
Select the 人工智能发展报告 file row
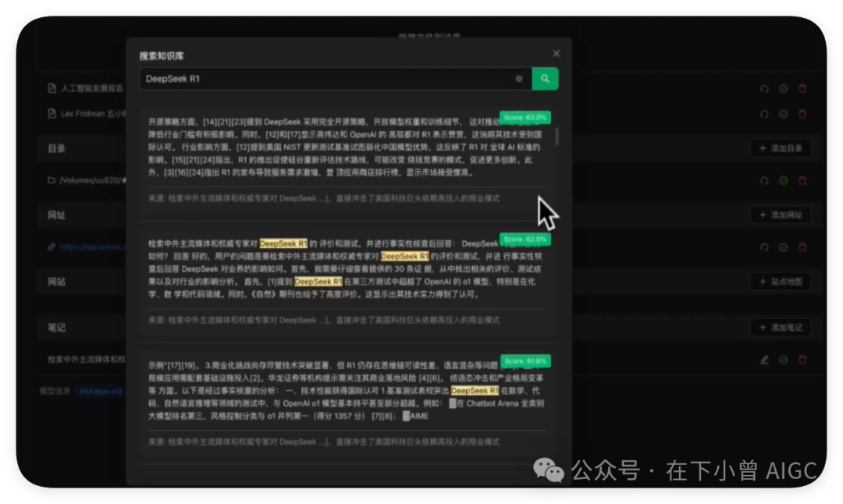pyautogui.click(x=92, y=88)
